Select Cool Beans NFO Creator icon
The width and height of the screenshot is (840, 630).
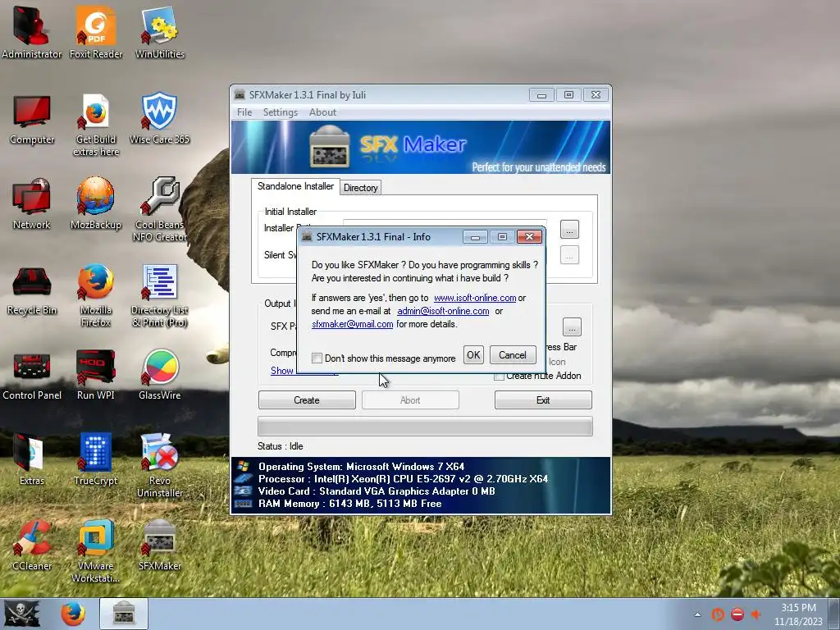160,209
